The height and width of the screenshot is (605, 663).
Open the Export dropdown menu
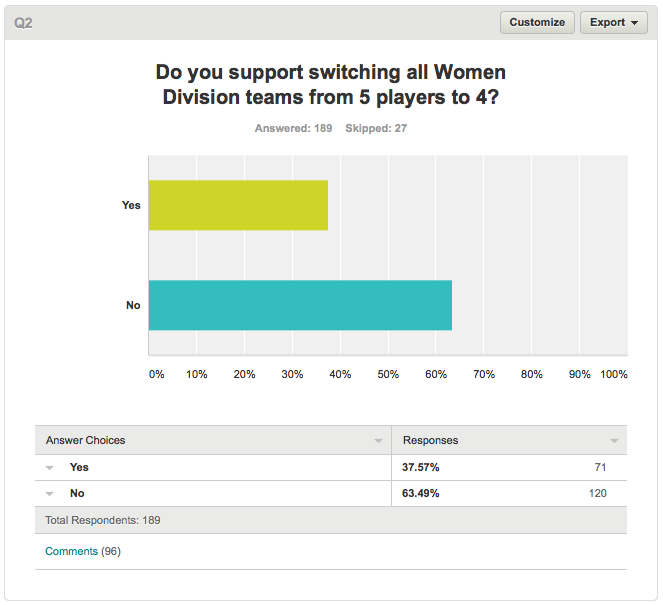614,22
